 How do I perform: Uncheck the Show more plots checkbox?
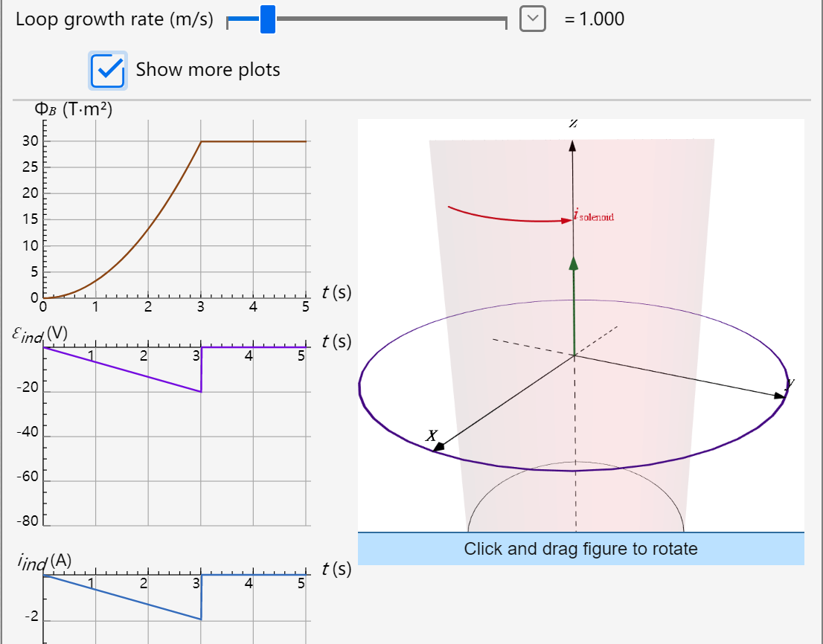108,69
